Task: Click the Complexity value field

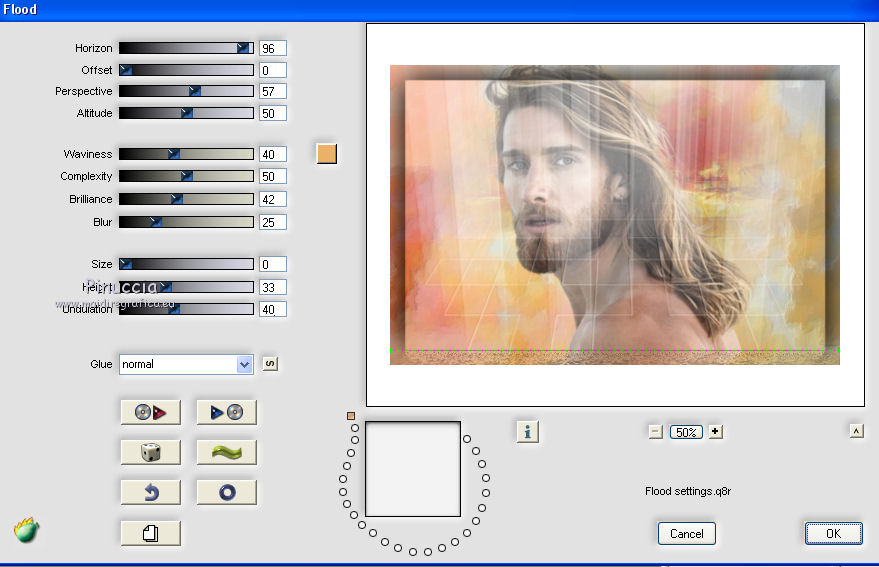Action: [x=272, y=176]
